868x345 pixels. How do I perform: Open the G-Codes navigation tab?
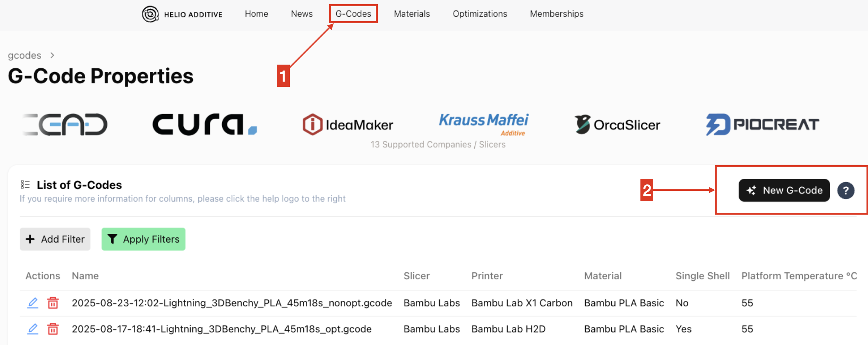point(353,14)
